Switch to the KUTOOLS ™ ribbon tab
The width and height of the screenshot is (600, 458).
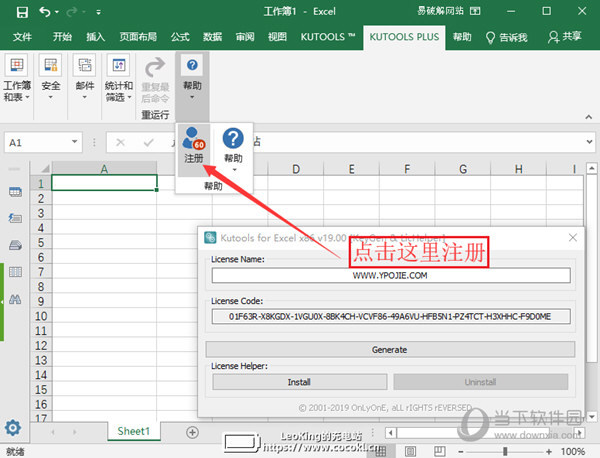tap(328, 36)
